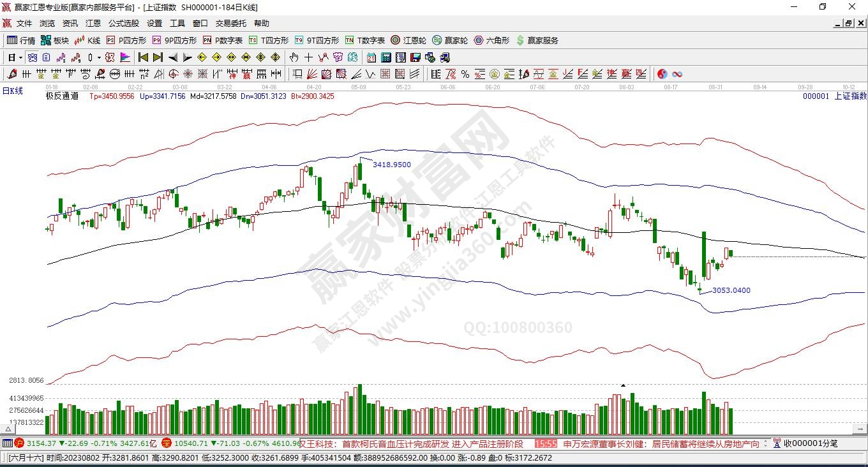868x467 pixels.
Task: Click the calculator icon in toolbar
Action: coord(385,57)
